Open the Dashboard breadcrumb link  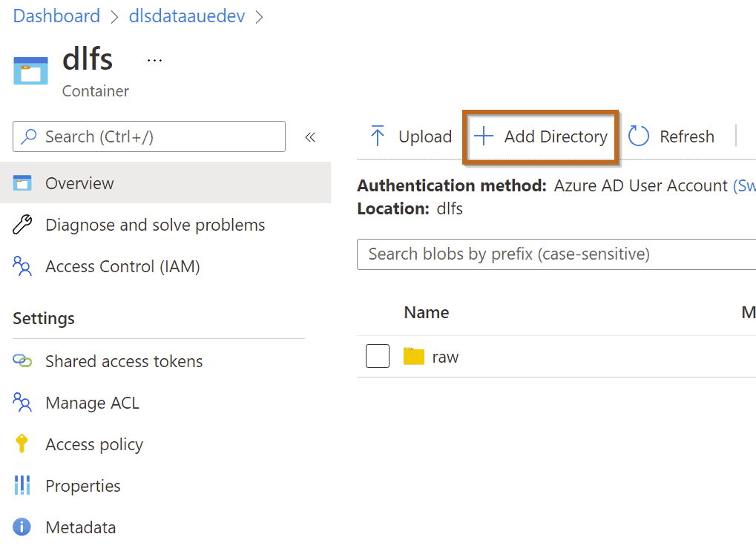[x=56, y=16]
